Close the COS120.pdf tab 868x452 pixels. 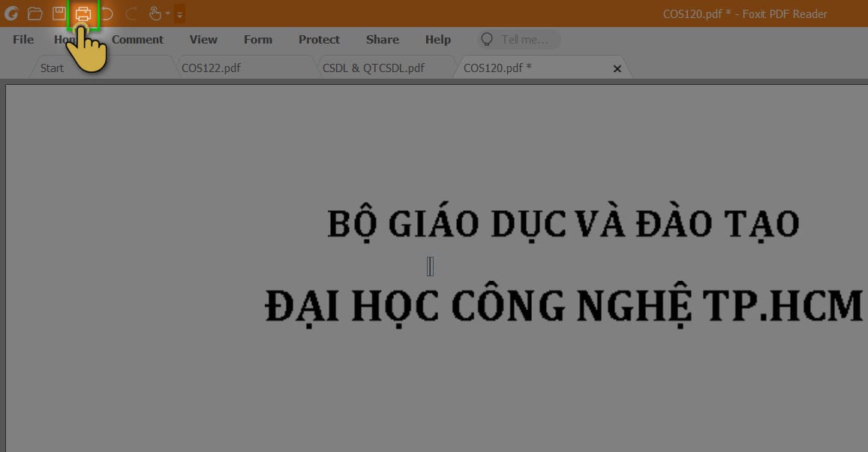click(x=617, y=68)
